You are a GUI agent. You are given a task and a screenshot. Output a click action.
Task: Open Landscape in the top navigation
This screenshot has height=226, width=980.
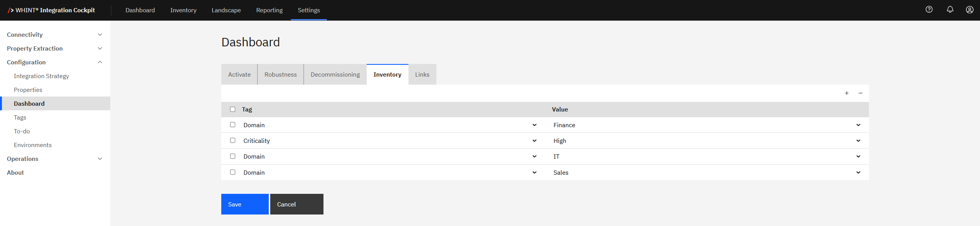226,10
